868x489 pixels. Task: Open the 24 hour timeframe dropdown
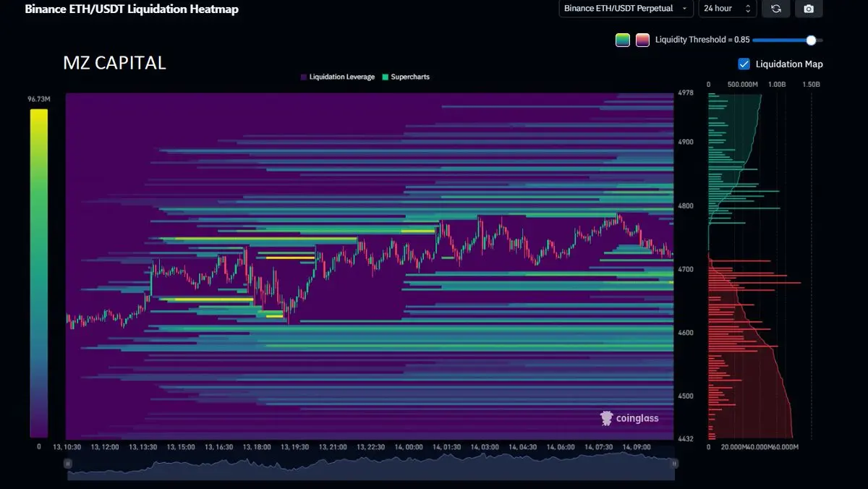coord(728,9)
